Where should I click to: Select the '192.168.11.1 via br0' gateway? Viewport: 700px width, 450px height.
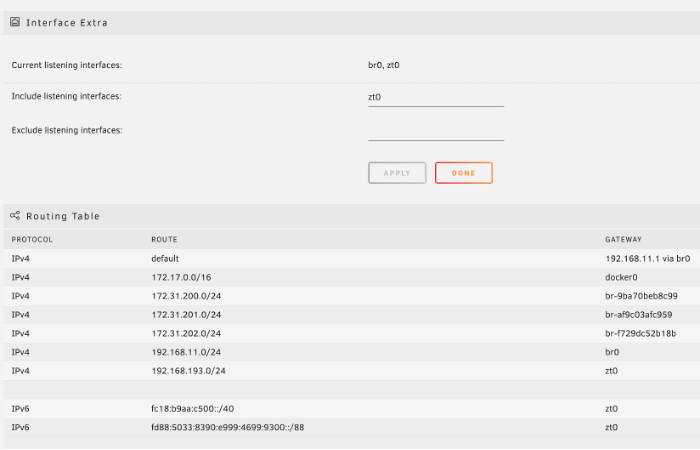click(648, 259)
